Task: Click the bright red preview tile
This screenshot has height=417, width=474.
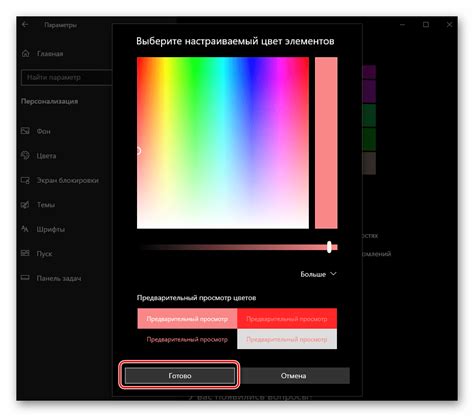Action: tap(287, 318)
